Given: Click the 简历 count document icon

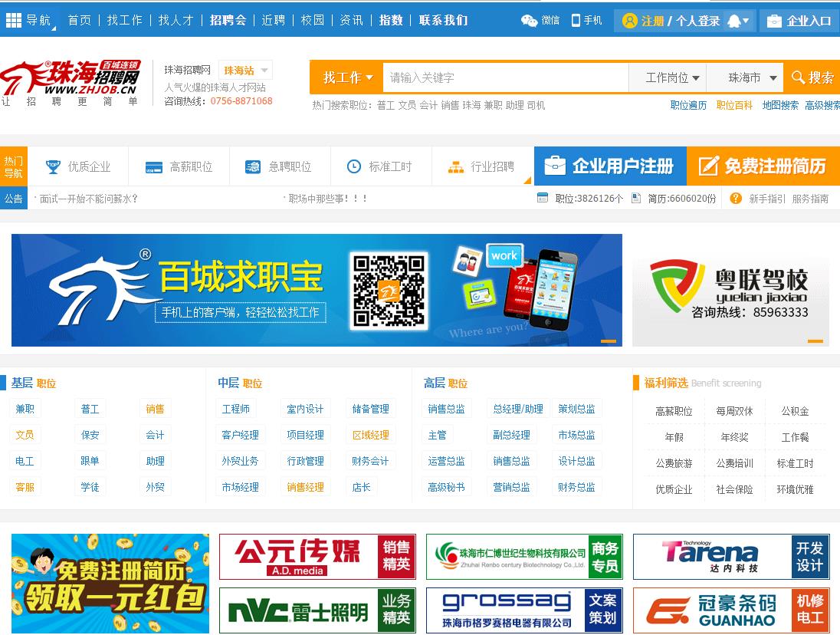Looking at the screenshot, I should (636, 198).
